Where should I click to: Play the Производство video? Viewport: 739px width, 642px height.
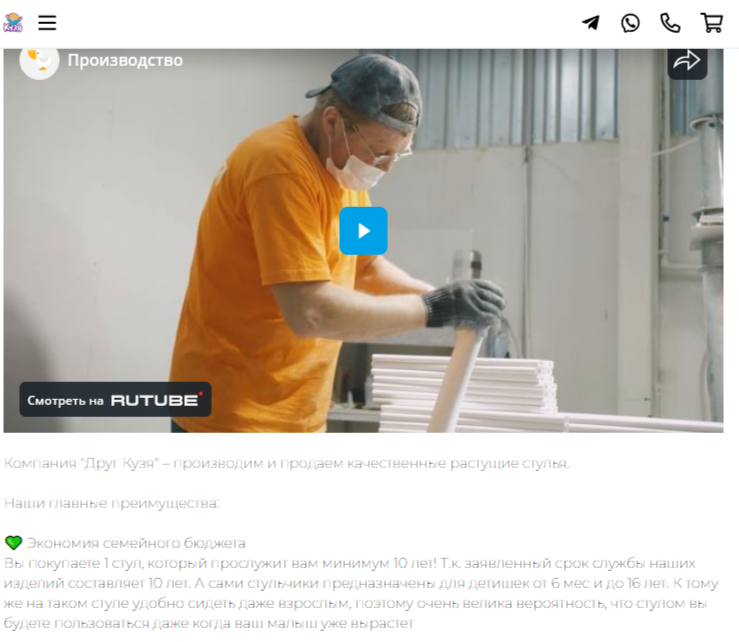coord(363,230)
